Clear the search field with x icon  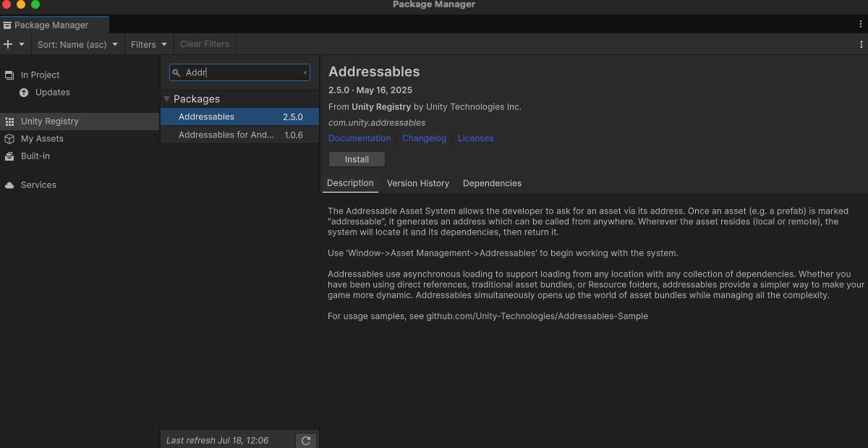(x=305, y=72)
